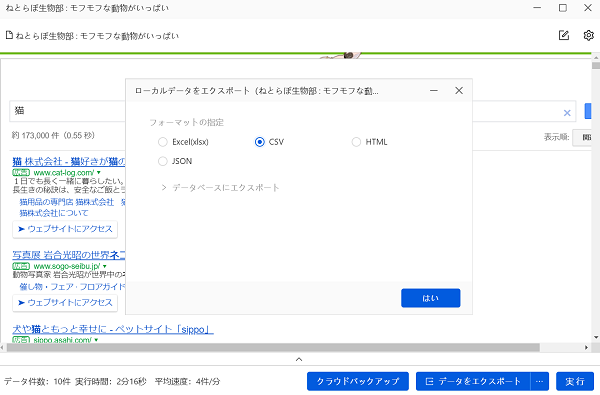The height and width of the screenshot is (395, 600).
Task: Click the 猫株式会社について sublink
Action: pyautogui.click(x=54, y=213)
